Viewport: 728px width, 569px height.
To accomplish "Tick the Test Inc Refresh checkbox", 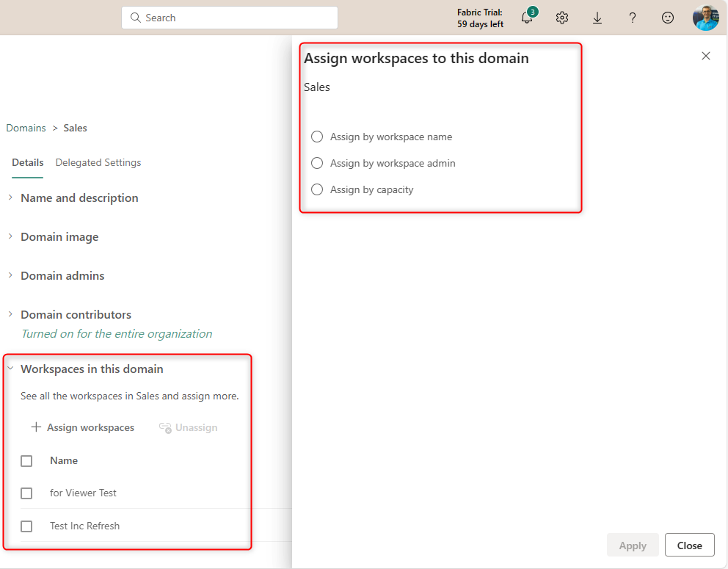I will (26, 526).
